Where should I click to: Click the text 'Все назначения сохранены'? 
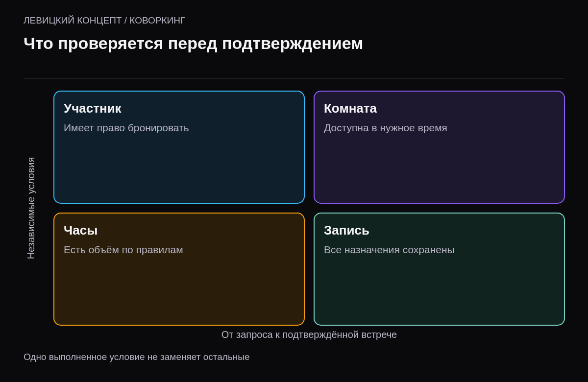point(389,250)
